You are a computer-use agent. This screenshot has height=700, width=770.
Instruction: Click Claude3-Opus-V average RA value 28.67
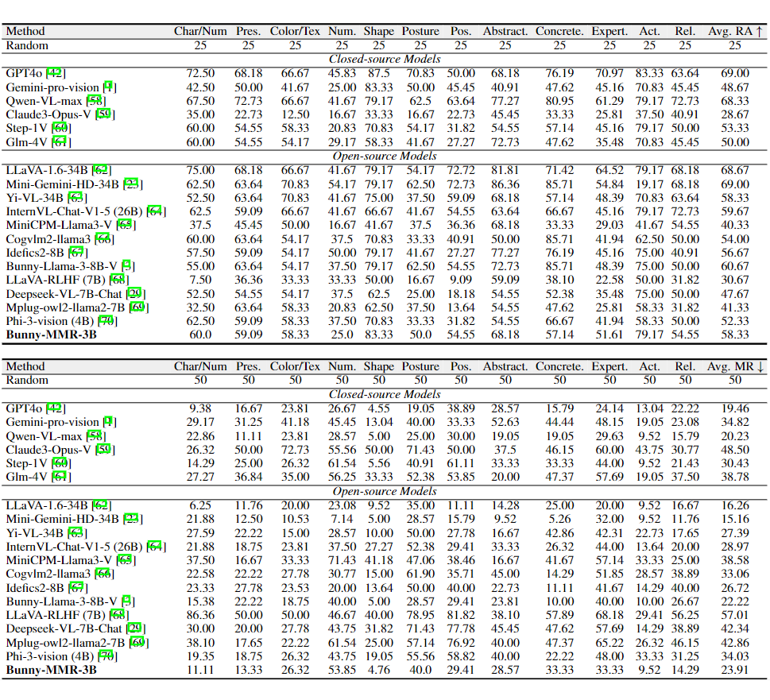(735, 114)
